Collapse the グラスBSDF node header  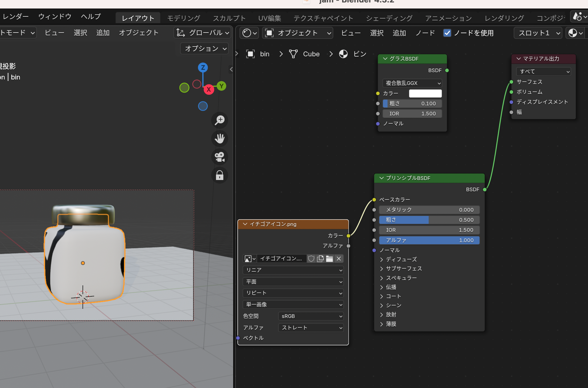click(x=385, y=58)
